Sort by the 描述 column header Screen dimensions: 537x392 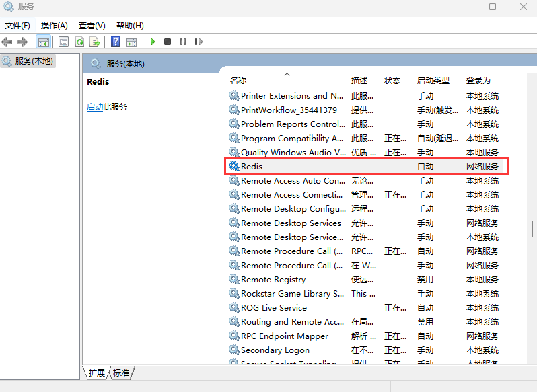[x=363, y=81]
